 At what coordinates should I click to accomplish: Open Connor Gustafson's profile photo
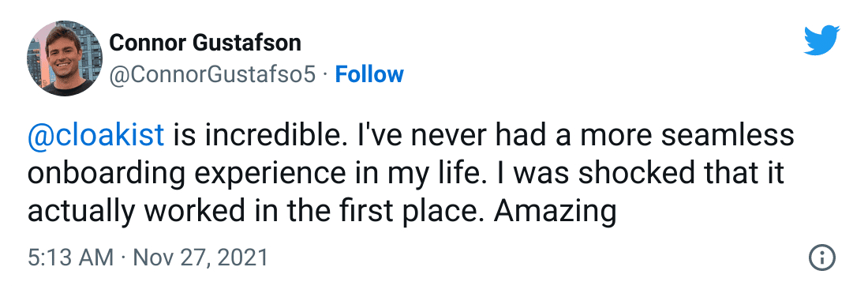point(65,58)
